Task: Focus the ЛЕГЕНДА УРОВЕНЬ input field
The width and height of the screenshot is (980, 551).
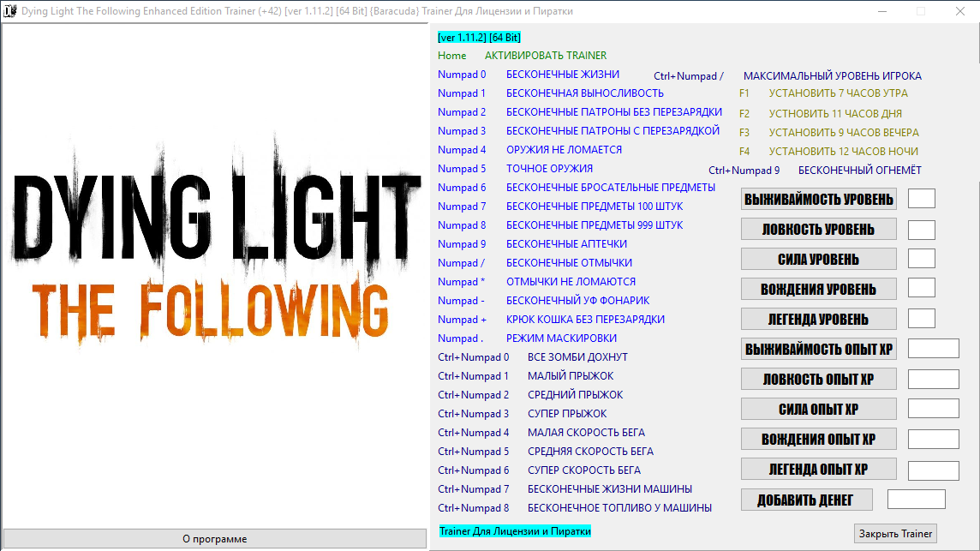Action: [922, 318]
